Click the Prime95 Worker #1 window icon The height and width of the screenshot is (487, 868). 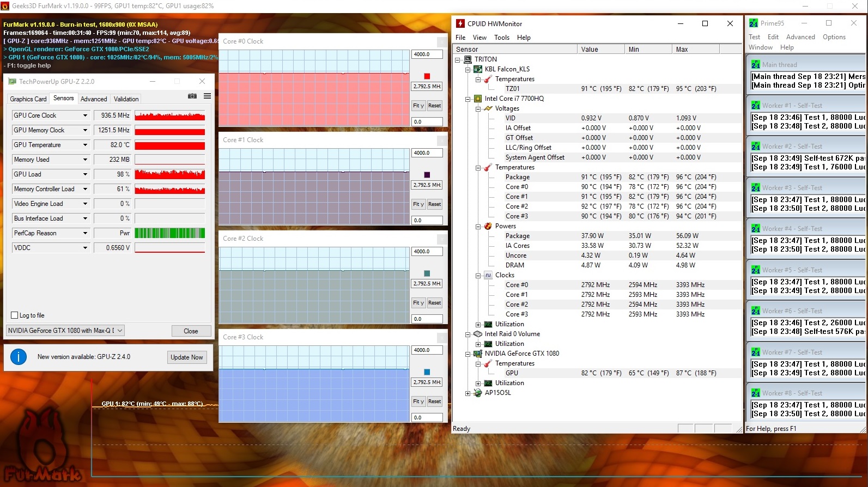[756, 105]
